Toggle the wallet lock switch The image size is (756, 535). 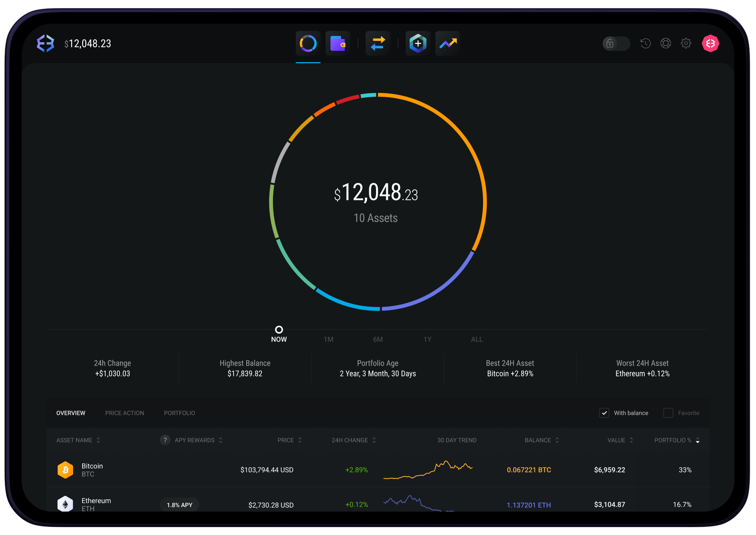616,43
